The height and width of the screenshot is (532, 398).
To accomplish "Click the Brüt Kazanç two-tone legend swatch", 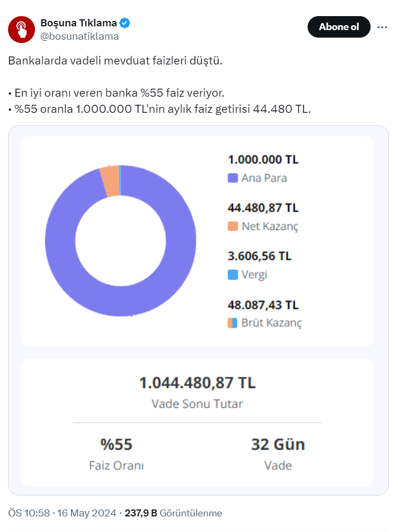I will click(233, 323).
